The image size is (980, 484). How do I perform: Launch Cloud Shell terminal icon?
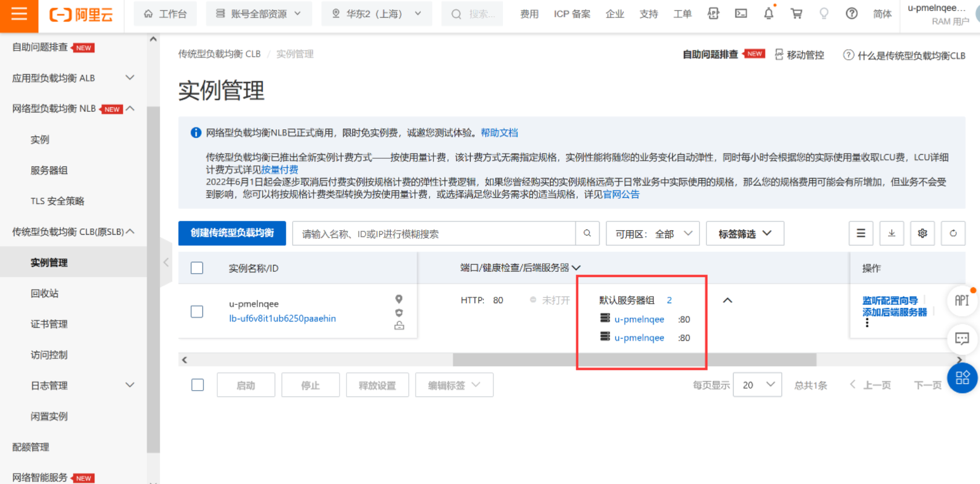point(741,13)
